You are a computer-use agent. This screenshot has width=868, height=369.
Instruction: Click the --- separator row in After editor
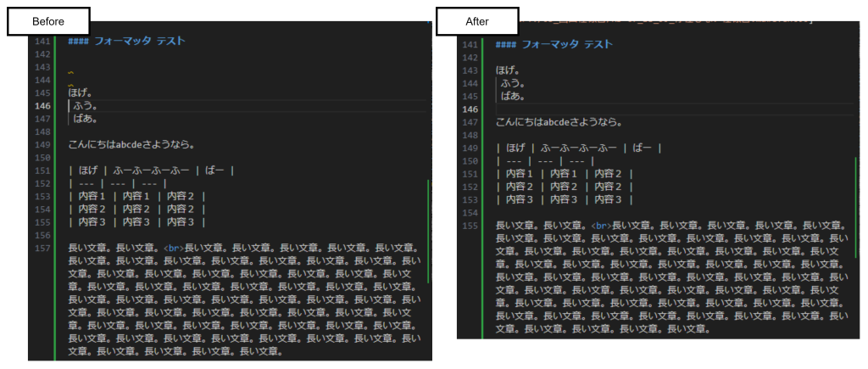pos(545,161)
